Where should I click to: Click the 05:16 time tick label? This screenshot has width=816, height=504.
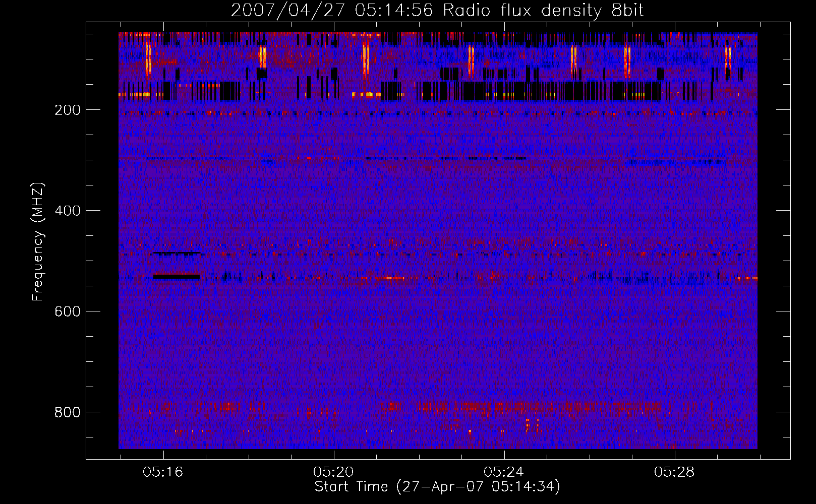pos(163,472)
